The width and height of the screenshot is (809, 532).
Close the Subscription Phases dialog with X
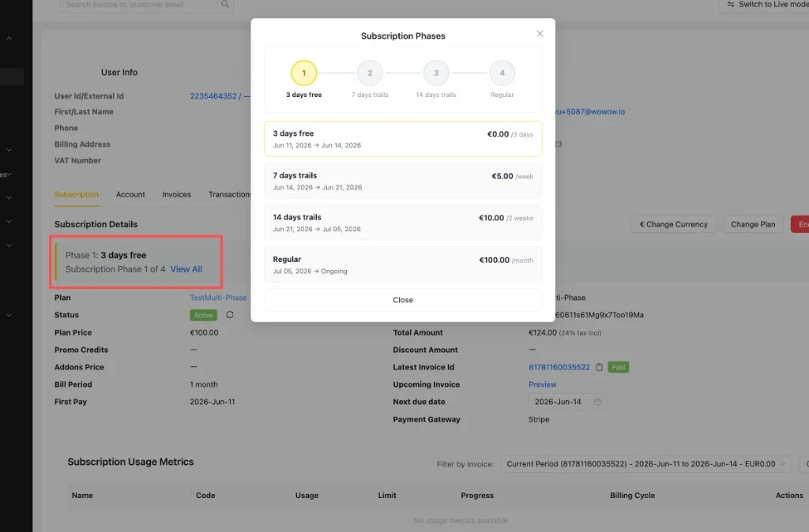pyautogui.click(x=540, y=33)
